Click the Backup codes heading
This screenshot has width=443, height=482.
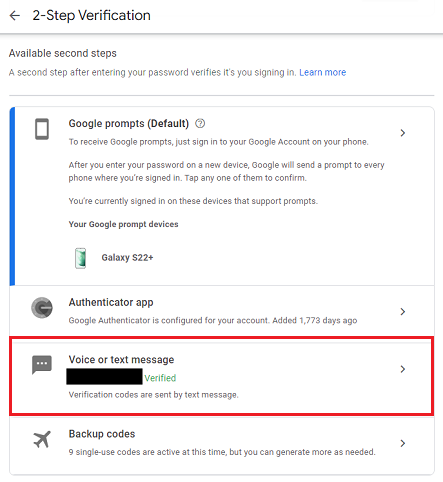[x=102, y=434]
